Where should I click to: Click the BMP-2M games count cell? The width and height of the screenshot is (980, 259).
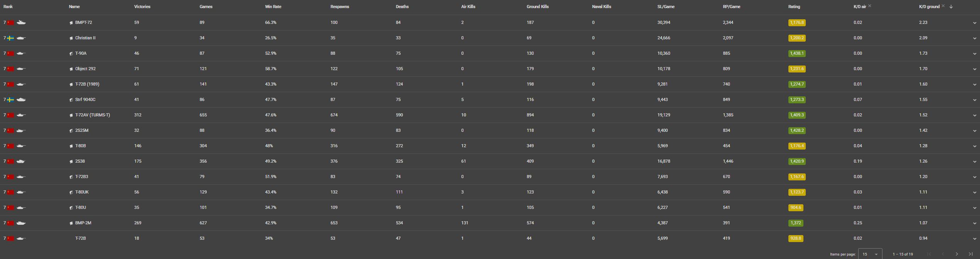tap(203, 223)
